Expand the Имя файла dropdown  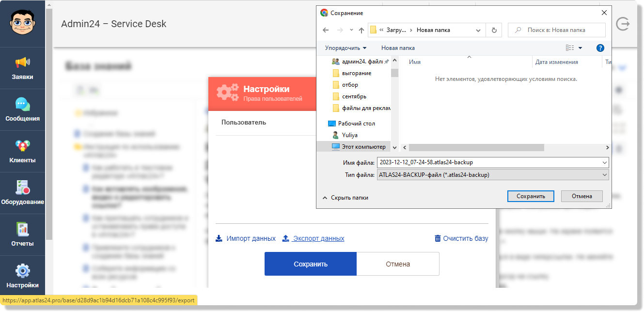(604, 162)
